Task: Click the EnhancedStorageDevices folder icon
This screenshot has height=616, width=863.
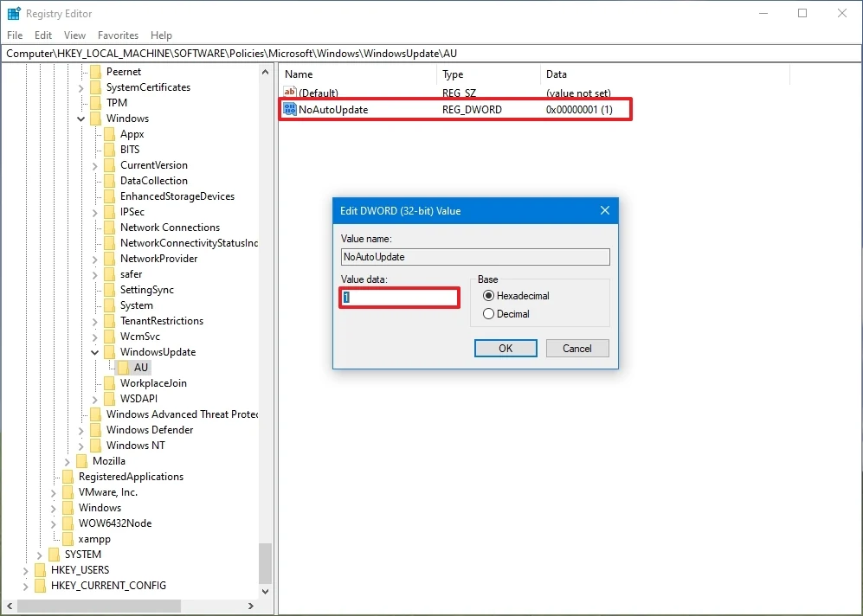Action: [110, 196]
